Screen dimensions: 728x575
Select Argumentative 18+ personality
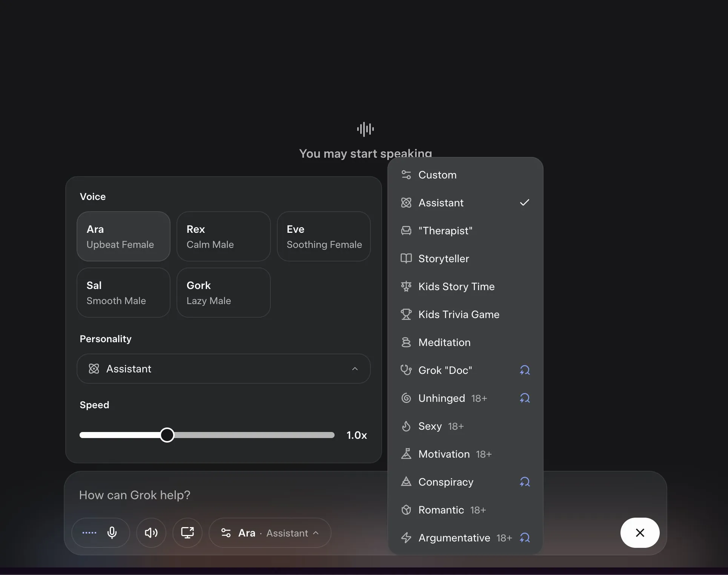(465, 538)
